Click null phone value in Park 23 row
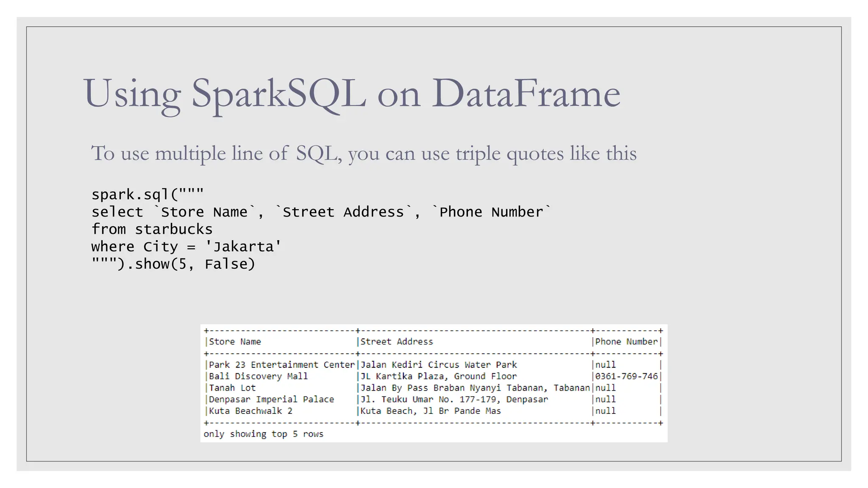 tap(606, 365)
